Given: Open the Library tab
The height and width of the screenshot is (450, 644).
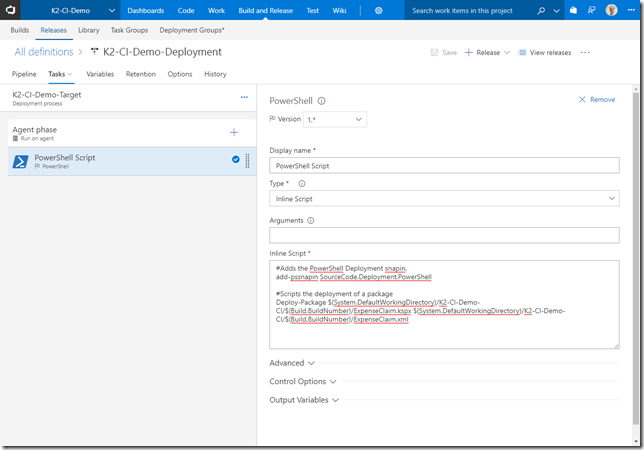Looking at the screenshot, I should [x=89, y=30].
